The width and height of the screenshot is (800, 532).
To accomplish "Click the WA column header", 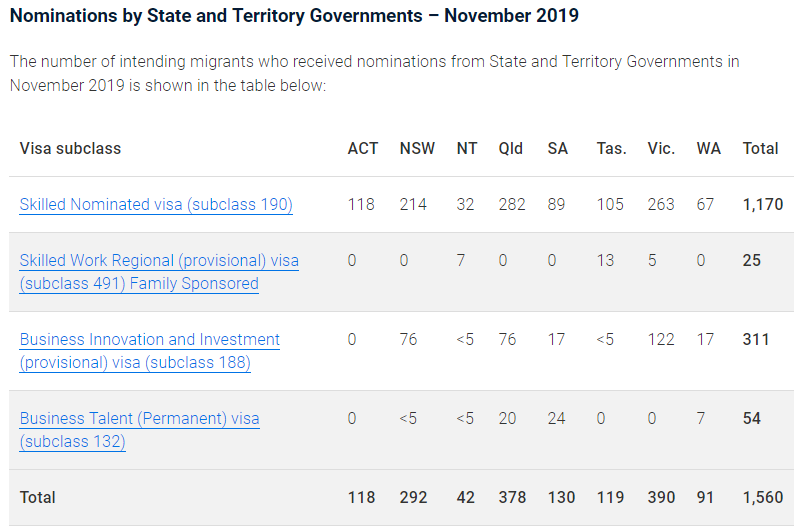I will tap(708, 148).
